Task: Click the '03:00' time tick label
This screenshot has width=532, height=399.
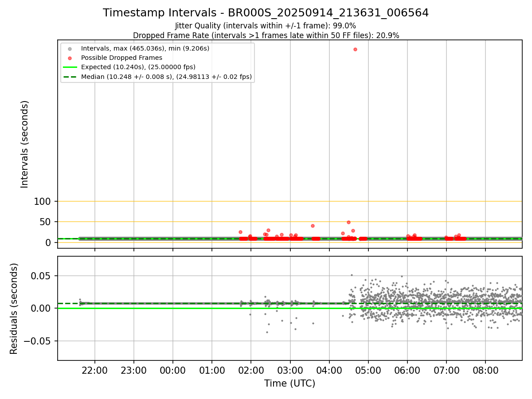Action: click(x=290, y=371)
